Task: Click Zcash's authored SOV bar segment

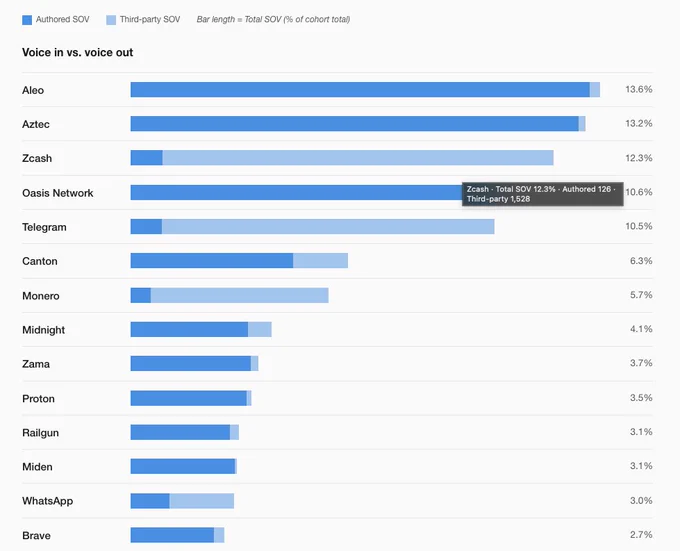Action: coord(147,158)
